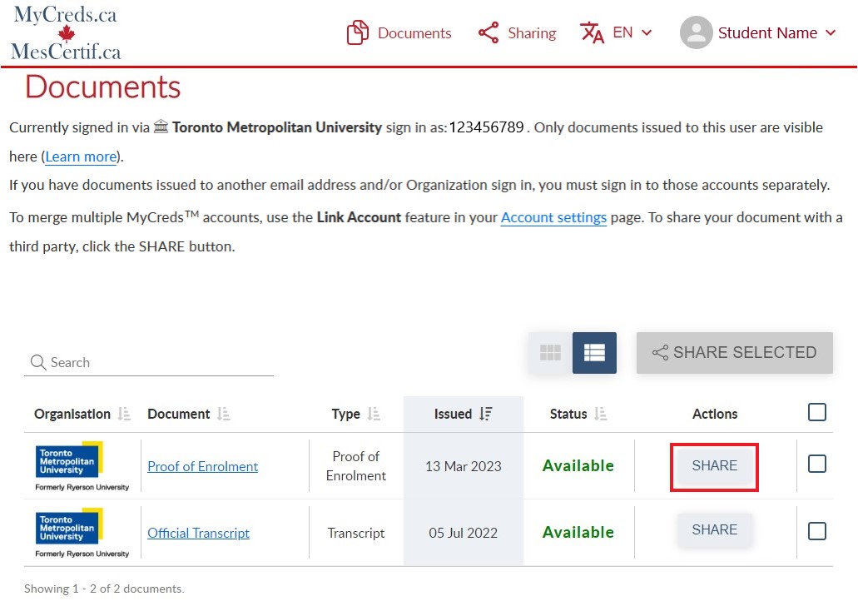
Task: Open the EN language dropdown
Action: pyautogui.click(x=617, y=33)
